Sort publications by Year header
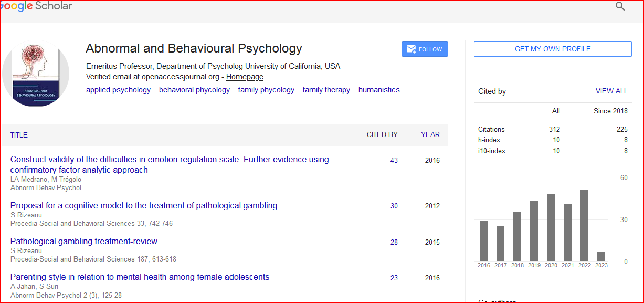The width and height of the screenshot is (644, 303). (x=430, y=134)
